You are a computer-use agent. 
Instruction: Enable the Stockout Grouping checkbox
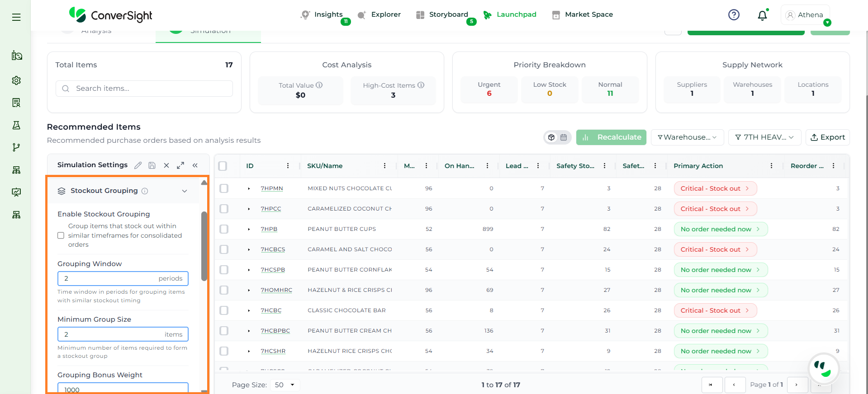(61, 235)
